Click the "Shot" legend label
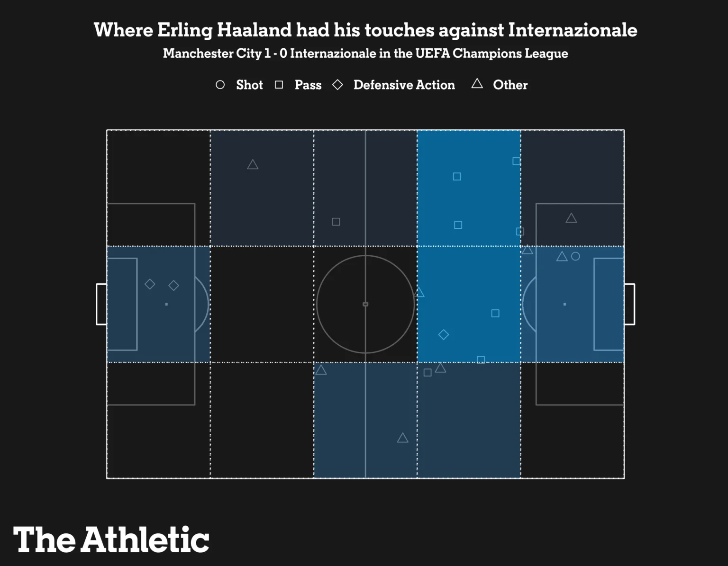The height and width of the screenshot is (566, 728). click(x=249, y=85)
